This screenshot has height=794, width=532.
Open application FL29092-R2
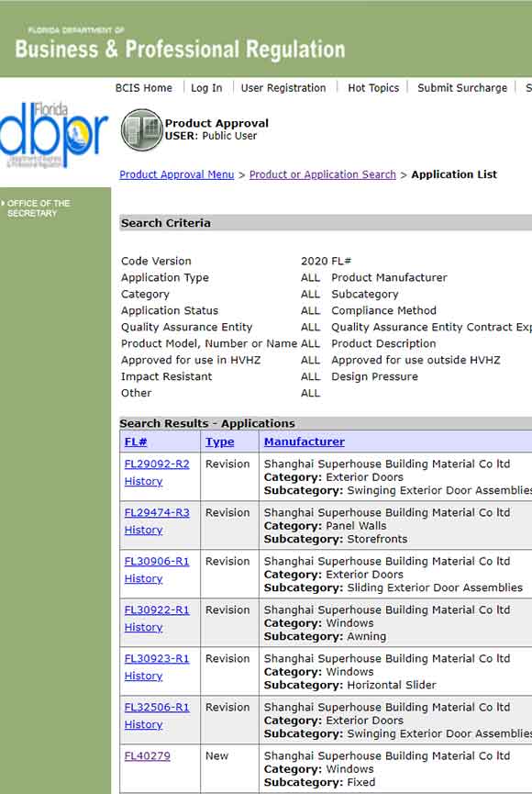pyautogui.click(x=157, y=464)
